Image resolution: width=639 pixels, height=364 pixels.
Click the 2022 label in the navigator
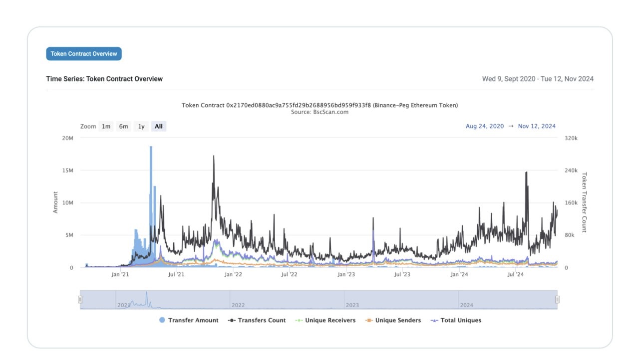point(238,305)
